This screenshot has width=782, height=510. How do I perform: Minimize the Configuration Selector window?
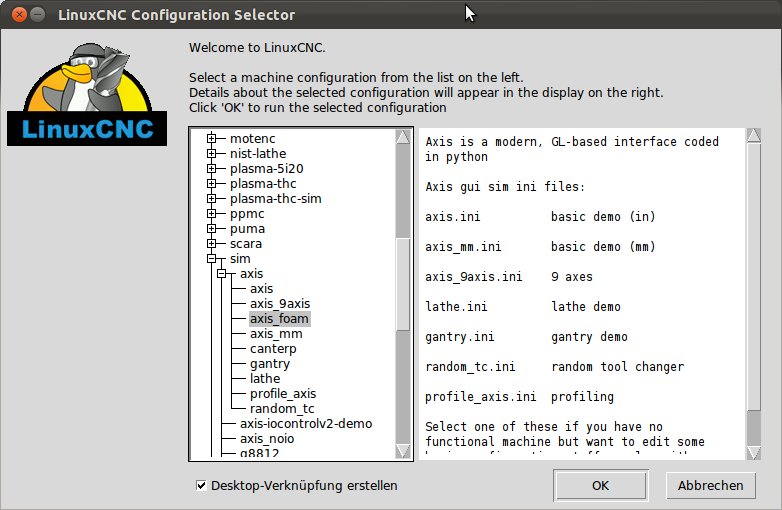point(37,14)
